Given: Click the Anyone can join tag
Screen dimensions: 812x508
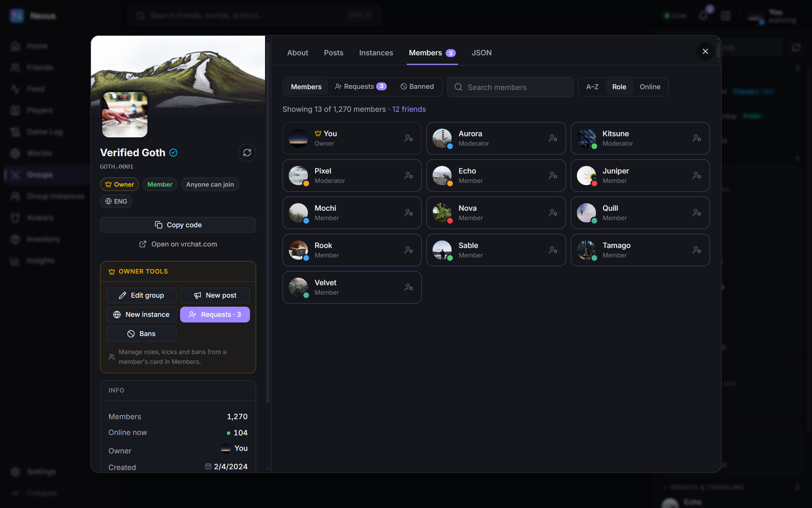Looking at the screenshot, I should click(210, 184).
